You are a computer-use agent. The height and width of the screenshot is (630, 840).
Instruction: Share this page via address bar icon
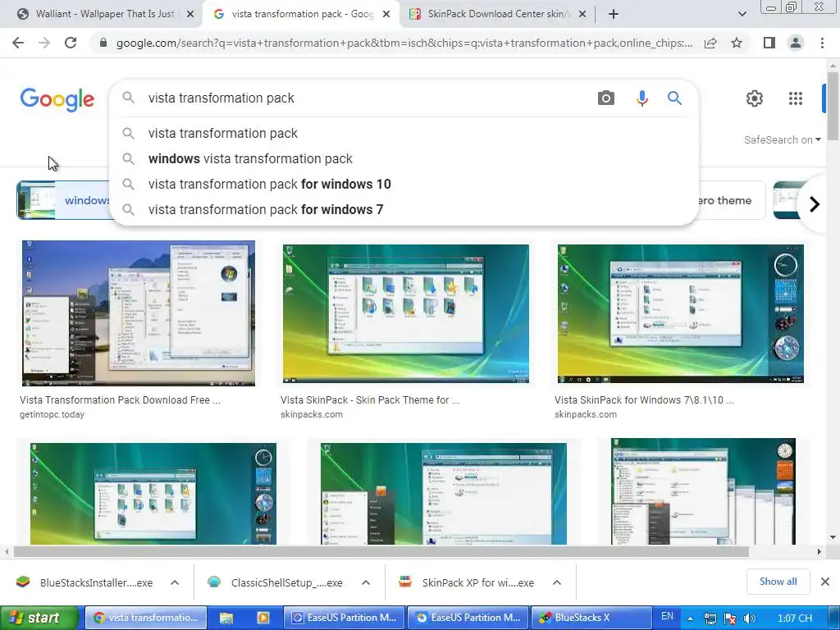(x=710, y=43)
